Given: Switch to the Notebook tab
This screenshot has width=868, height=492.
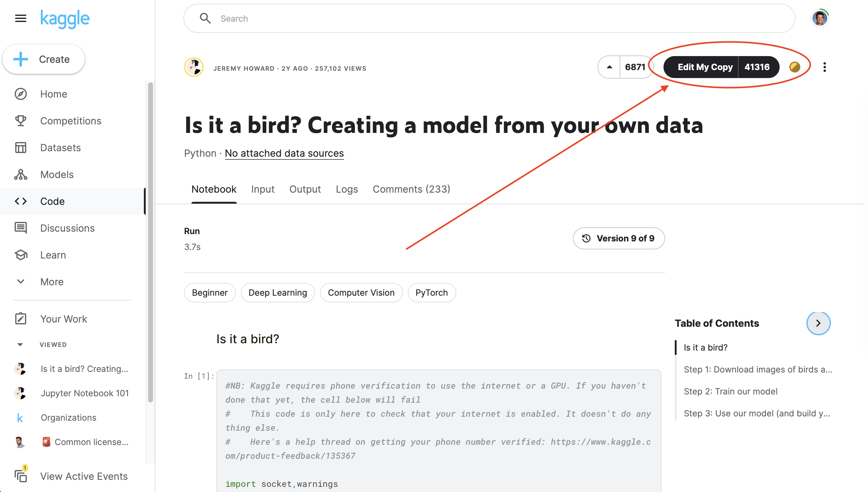Looking at the screenshot, I should 214,189.
